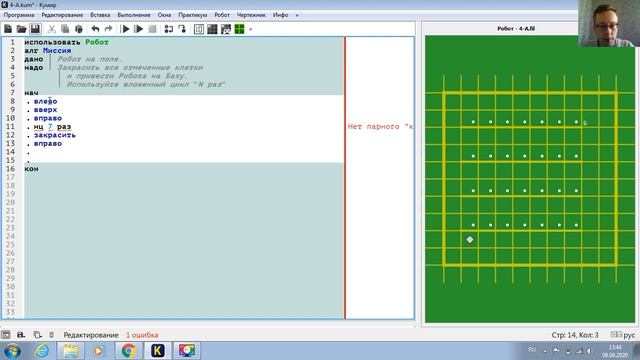Open Google Chrome from the taskbar

point(129,351)
